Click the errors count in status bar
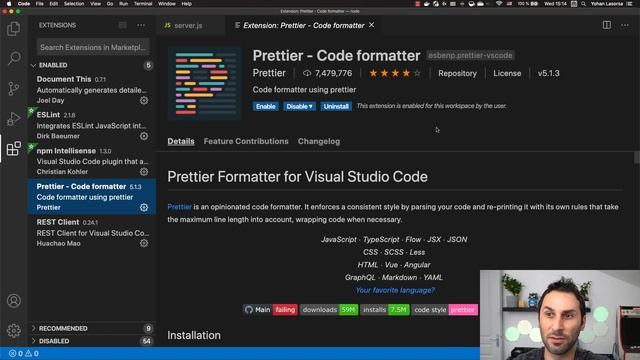Screen dimensions: 640x360 point(16,353)
